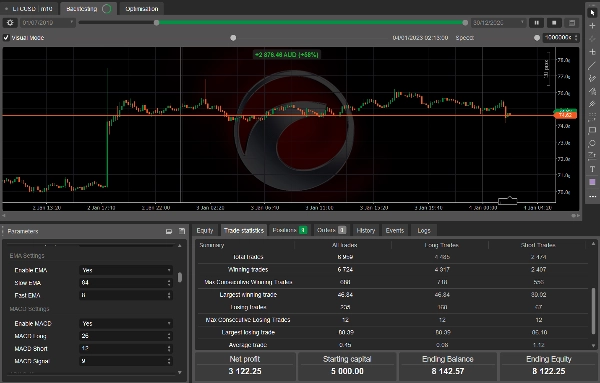600x383 pixels.
Task: Stop the backtest
Action: (554, 23)
